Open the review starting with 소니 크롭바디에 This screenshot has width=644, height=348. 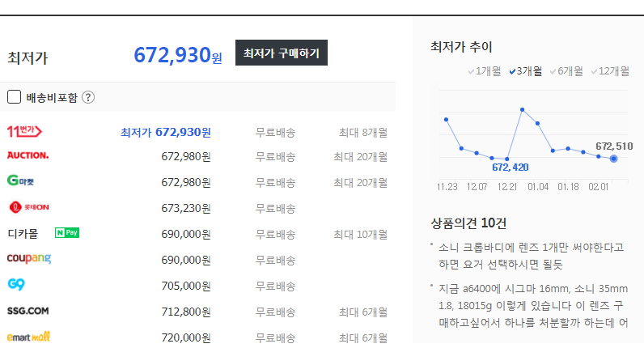click(x=531, y=256)
